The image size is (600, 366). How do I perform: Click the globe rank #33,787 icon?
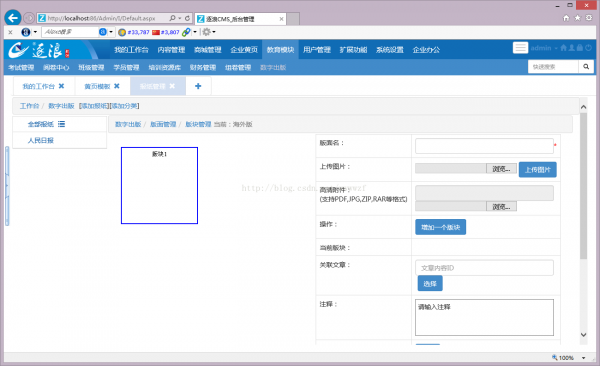(x=122, y=32)
